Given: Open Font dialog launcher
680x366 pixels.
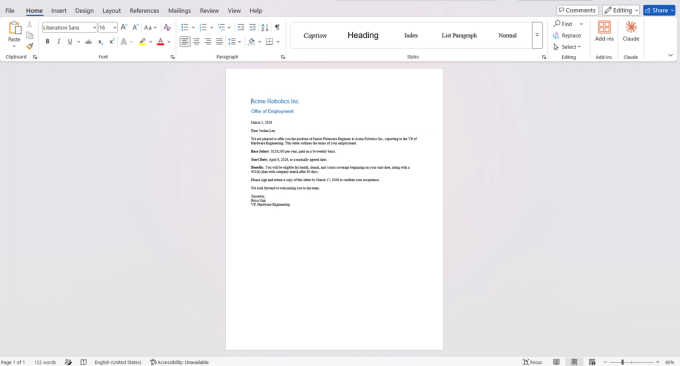Looking at the screenshot, I should coord(173,57).
